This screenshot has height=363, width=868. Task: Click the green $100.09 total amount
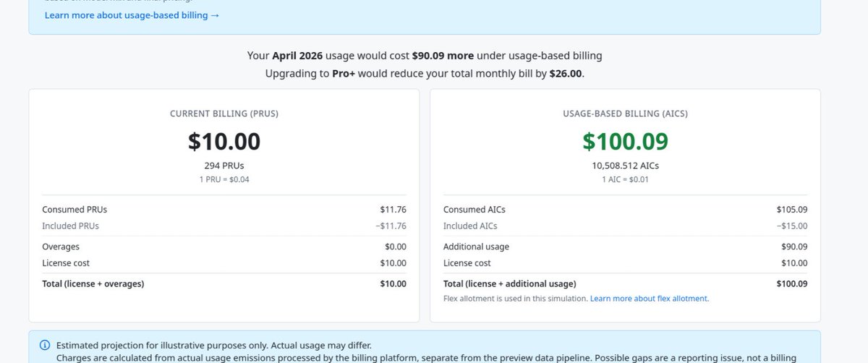click(625, 142)
